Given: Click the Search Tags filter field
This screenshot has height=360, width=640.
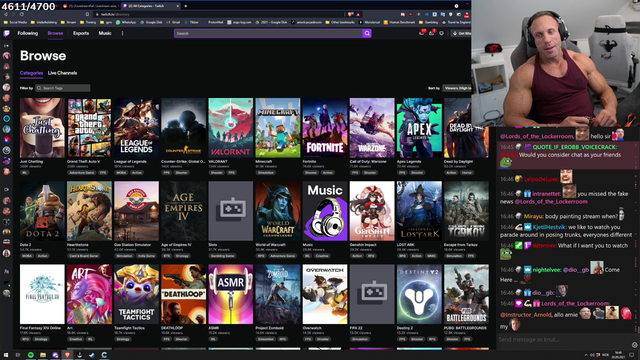Looking at the screenshot, I should [62, 88].
